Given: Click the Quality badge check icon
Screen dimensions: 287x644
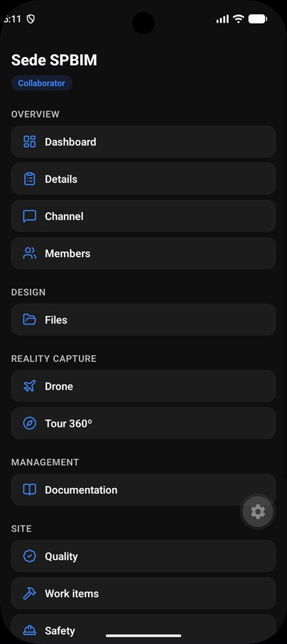Looking at the screenshot, I should point(29,556).
